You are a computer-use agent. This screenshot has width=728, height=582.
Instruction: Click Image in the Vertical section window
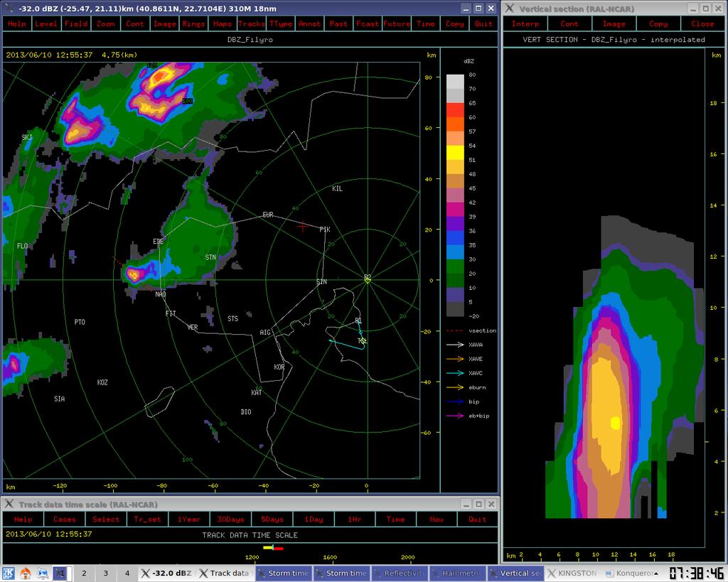click(614, 23)
